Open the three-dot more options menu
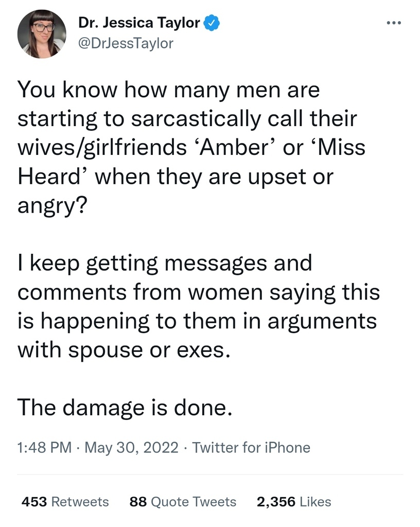The width and height of the screenshot is (420, 527). click(393, 23)
